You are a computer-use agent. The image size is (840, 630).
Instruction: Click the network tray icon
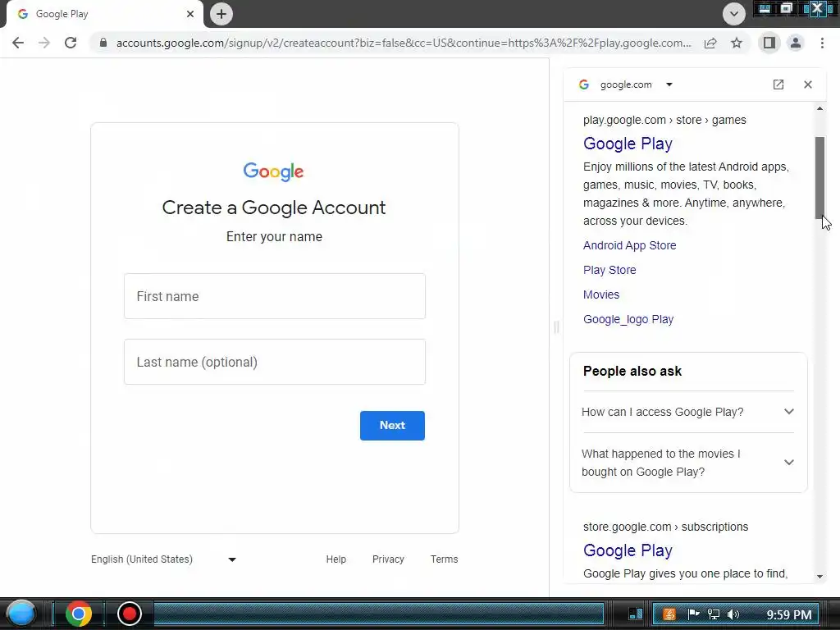point(713,614)
